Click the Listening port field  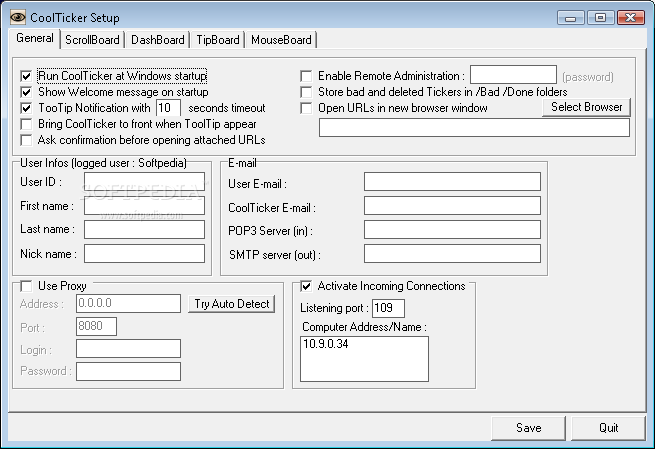point(388,308)
